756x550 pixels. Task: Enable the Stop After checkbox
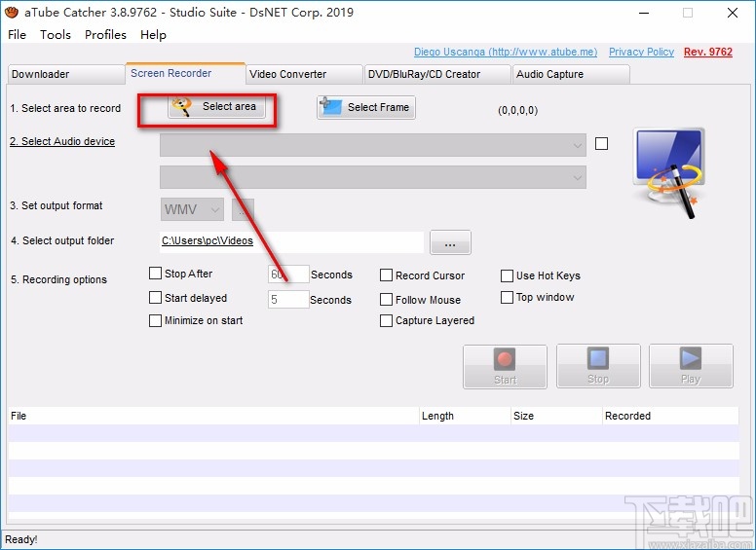click(x=156, y=274)
